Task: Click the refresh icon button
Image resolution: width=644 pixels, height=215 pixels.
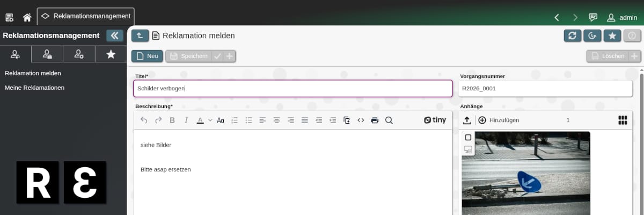Action: click(573, 35)
